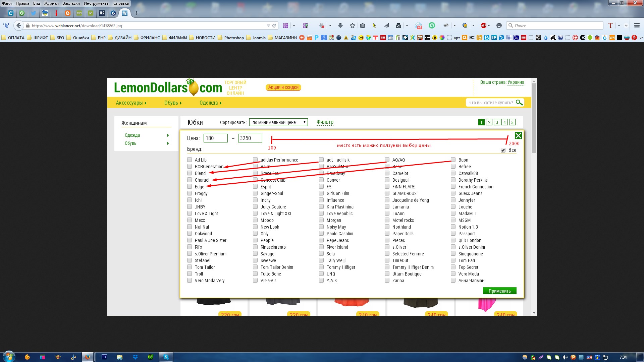Open the Firefox hamburger menu
Image resolution: width=644 pixels, height=362 pixels.
(x=637, y=25)
